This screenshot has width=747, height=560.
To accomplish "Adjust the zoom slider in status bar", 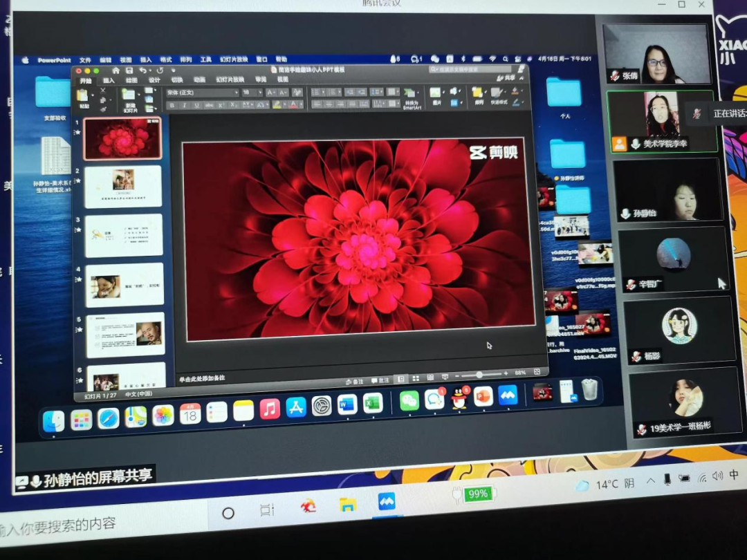I will (479, 375).
